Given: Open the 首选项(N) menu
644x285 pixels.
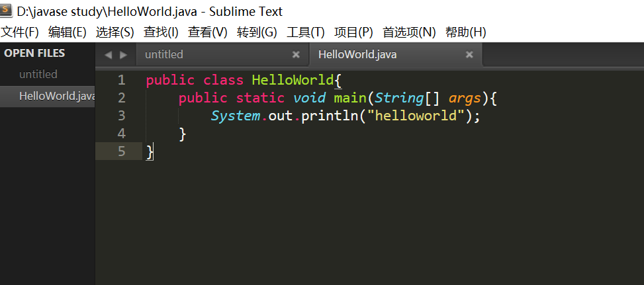Looking at the screenshot, I should coord(409,32).
